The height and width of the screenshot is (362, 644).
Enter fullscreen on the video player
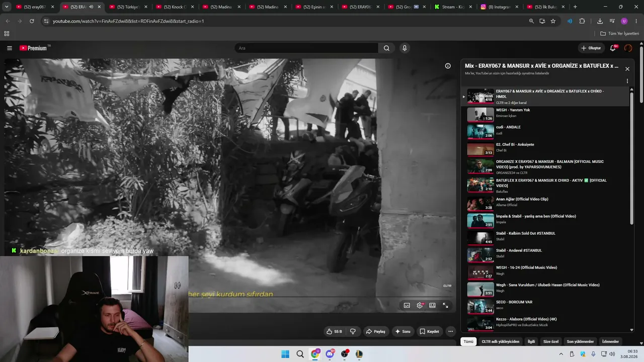[445, 305]
